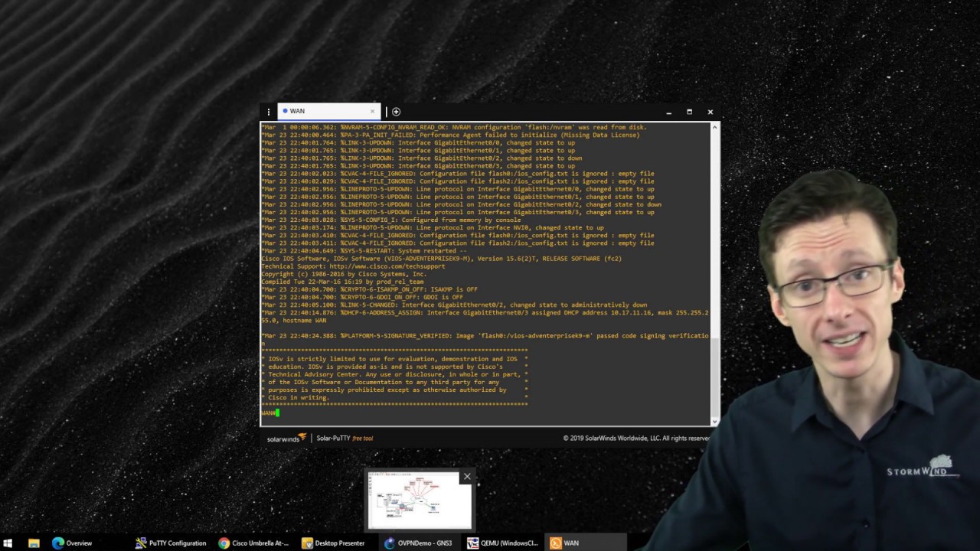Image resolution: width=980 pixels, height=551 pixels.
Task: Open the GNS3 topology preview thumbnail
Action: tap(420, 500)
